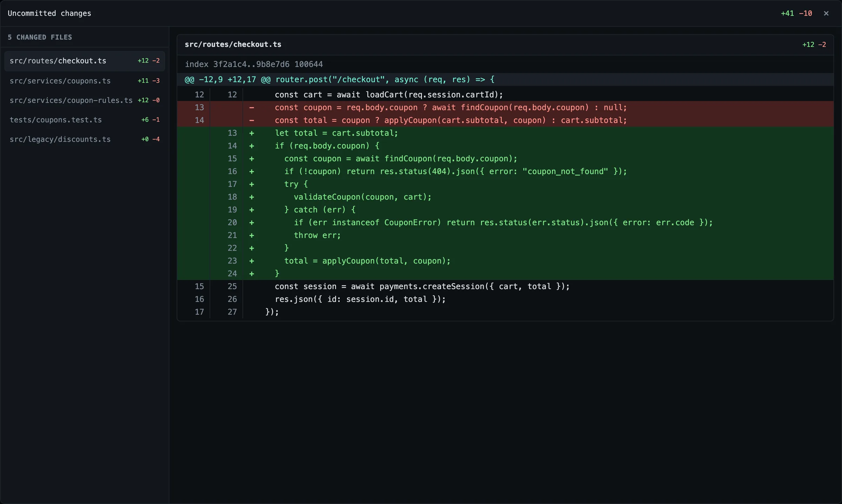Click the +12 −2 stats in diff header
842x504 pixels.
click(x=814, y=45)
